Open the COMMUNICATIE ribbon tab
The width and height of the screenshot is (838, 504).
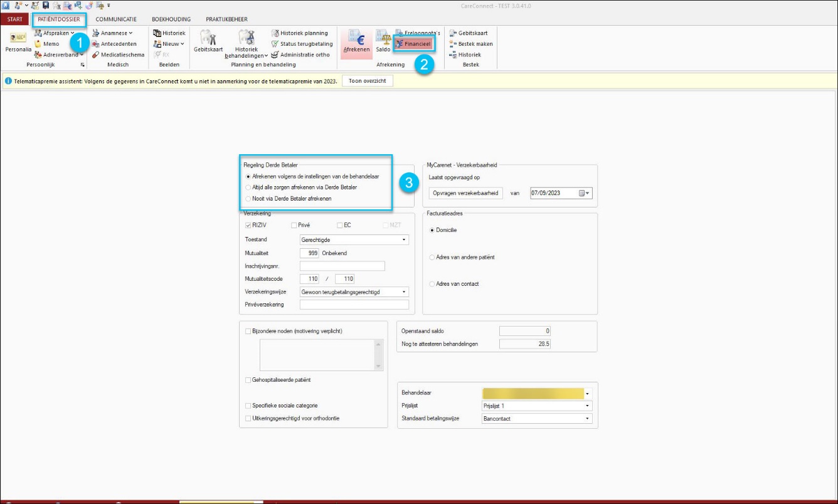[116, 19]
